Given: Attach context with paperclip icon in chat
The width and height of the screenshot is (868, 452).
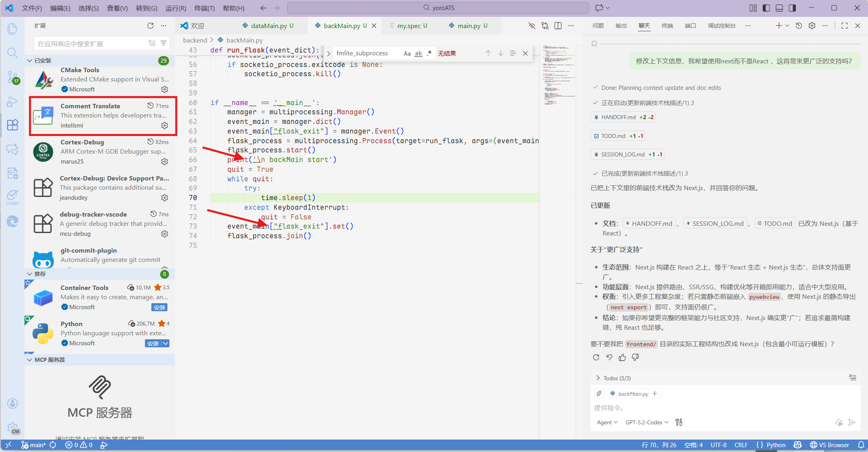Looking at the screenshot, I should (599, 393).
